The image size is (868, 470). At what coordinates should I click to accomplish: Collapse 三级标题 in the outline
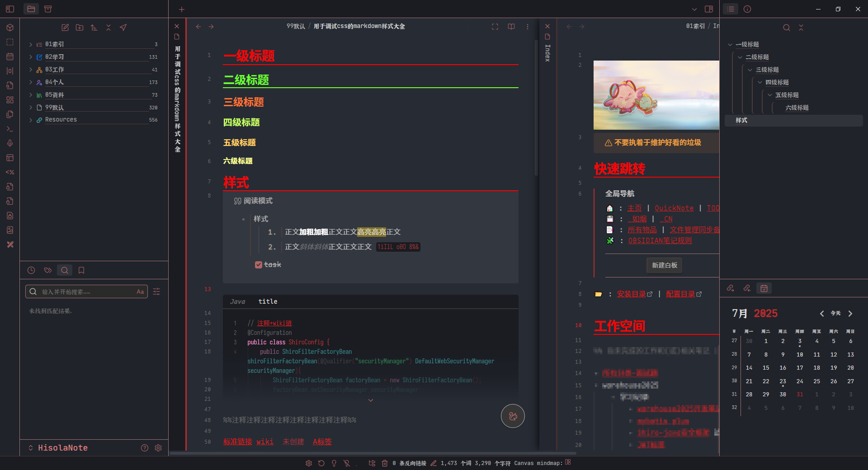point(750,70)
